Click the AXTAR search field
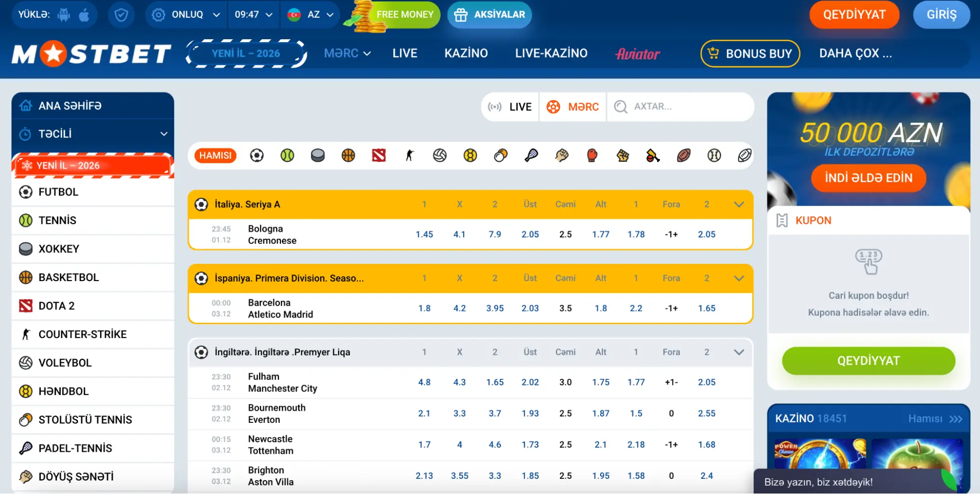This screenshot has height=494, width=980. (680, 106)
